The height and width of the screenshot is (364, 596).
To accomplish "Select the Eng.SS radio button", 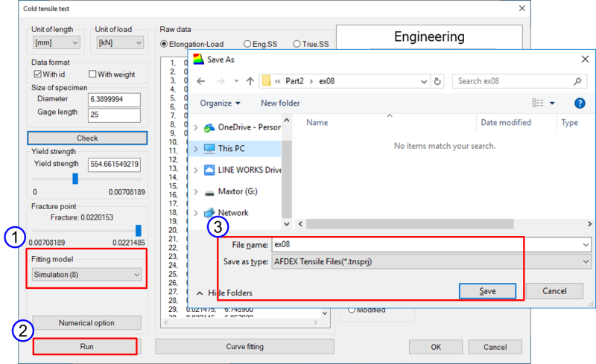I will click(247, 44).
